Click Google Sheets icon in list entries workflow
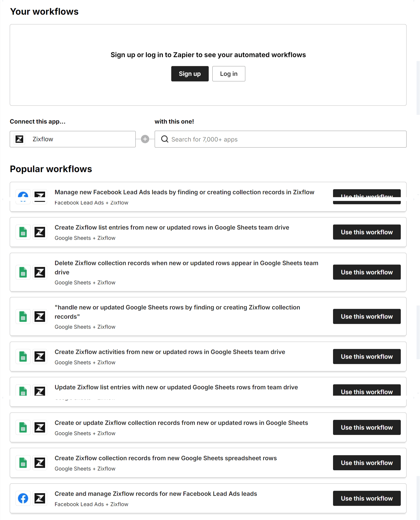420x520 pixels. (x=23, y=232)
